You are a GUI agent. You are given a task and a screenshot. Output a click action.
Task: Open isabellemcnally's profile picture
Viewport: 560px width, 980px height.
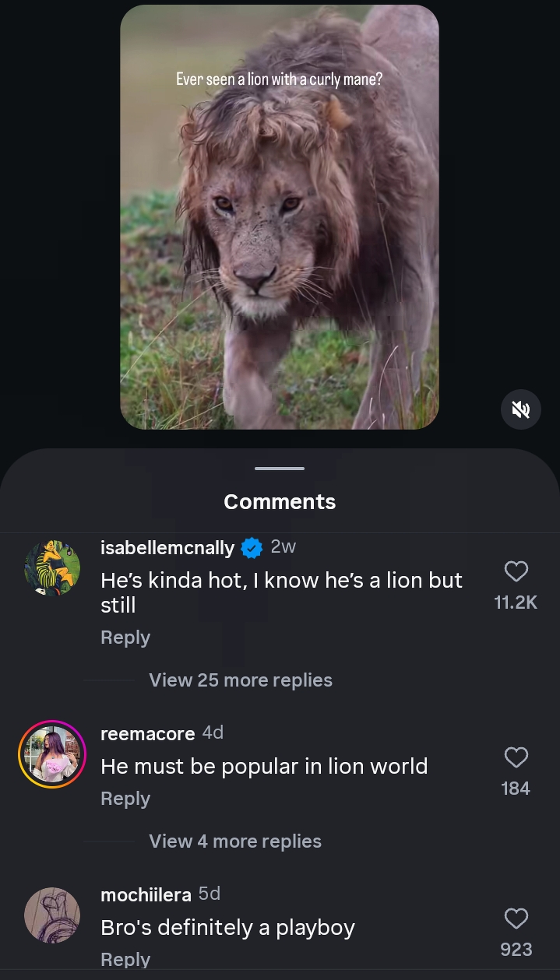[x=52, y=568]
